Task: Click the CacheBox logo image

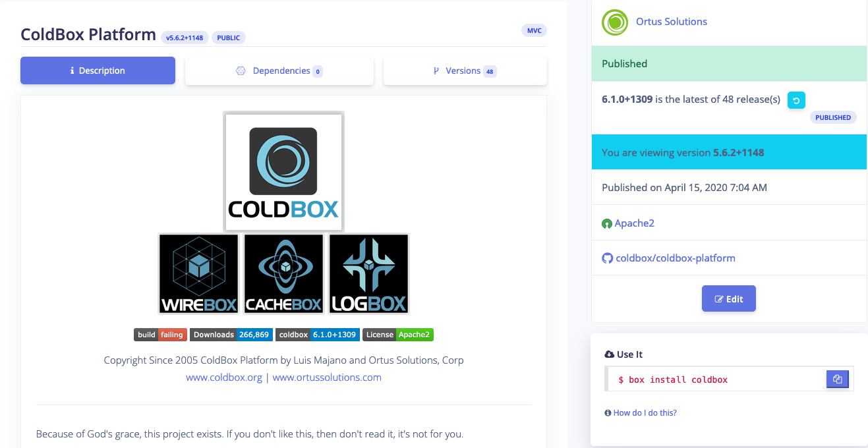Action: [283, 273]
